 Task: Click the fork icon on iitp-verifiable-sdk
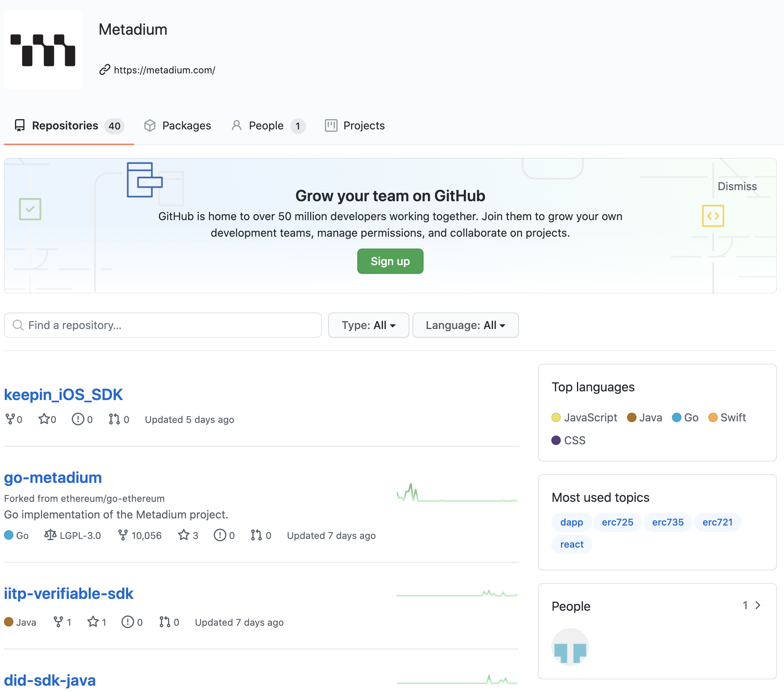click(58, 622)
